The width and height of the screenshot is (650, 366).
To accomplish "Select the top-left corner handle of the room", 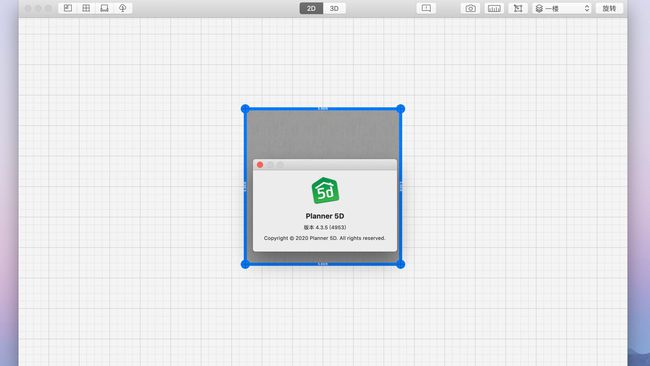I will click(x=245, y=109).
